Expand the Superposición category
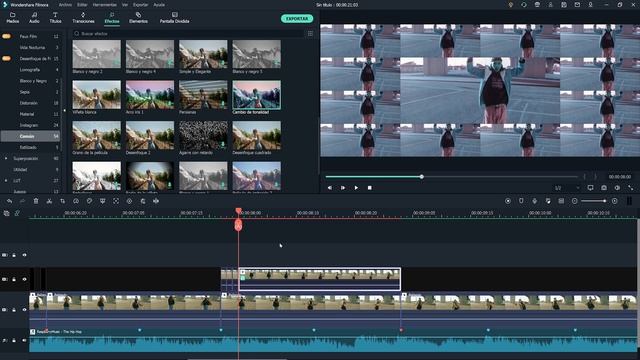The height and width of the screenshot is (360, 640). coord(6,158)
